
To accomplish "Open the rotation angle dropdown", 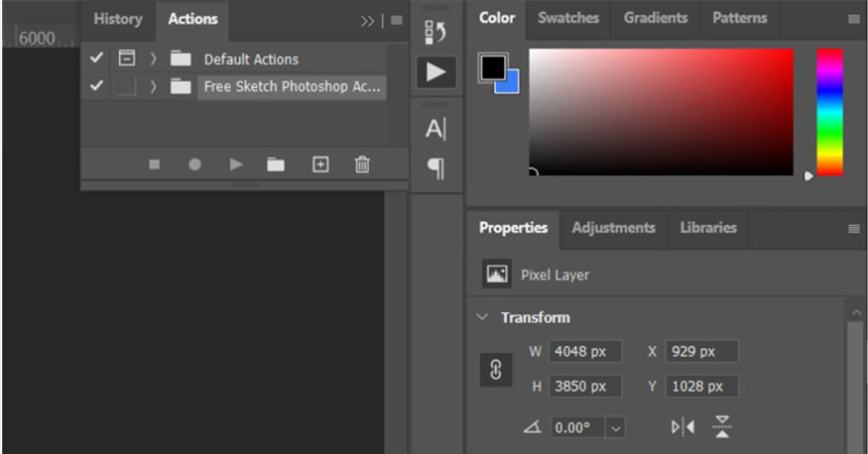I will (x=616, y=428).
